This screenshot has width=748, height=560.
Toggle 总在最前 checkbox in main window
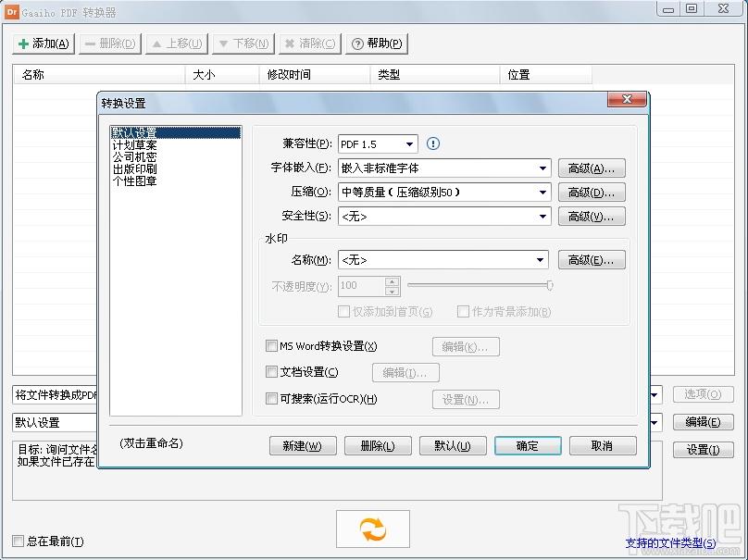[18, 541]
